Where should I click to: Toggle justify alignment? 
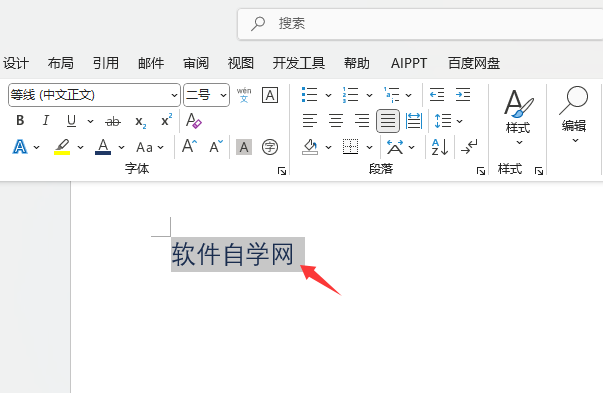click(388, 121)
